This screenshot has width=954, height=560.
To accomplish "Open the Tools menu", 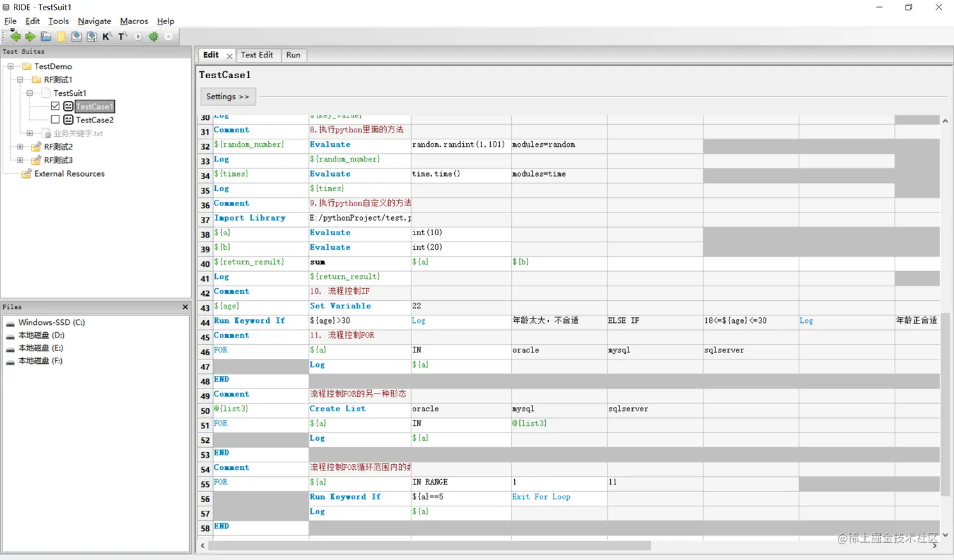I will (x=59, y=21).
